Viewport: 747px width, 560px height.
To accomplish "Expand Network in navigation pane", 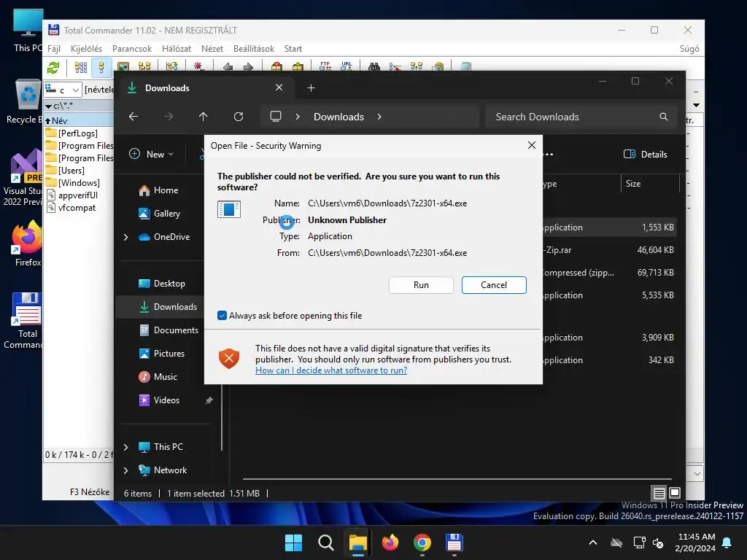I will [125, 470].
